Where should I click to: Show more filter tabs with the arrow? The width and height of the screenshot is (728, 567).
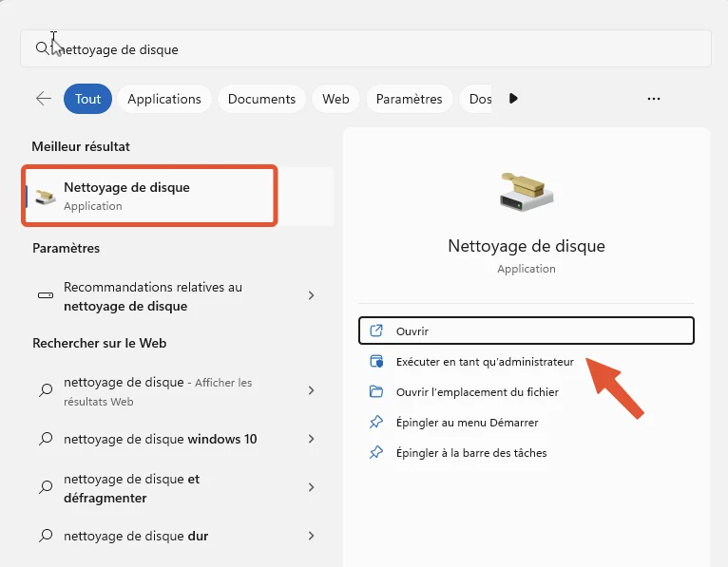pos(513,99)
